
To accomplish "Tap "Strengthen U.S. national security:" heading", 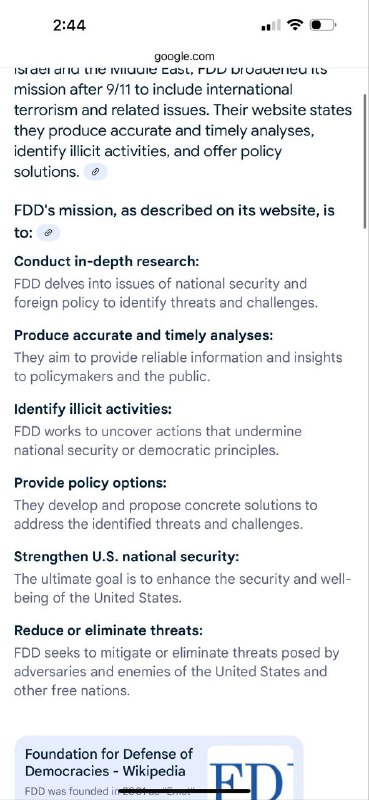I will [x=126, y=557].
